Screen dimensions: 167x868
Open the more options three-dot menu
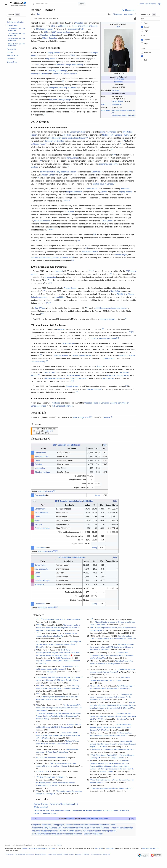135,14
